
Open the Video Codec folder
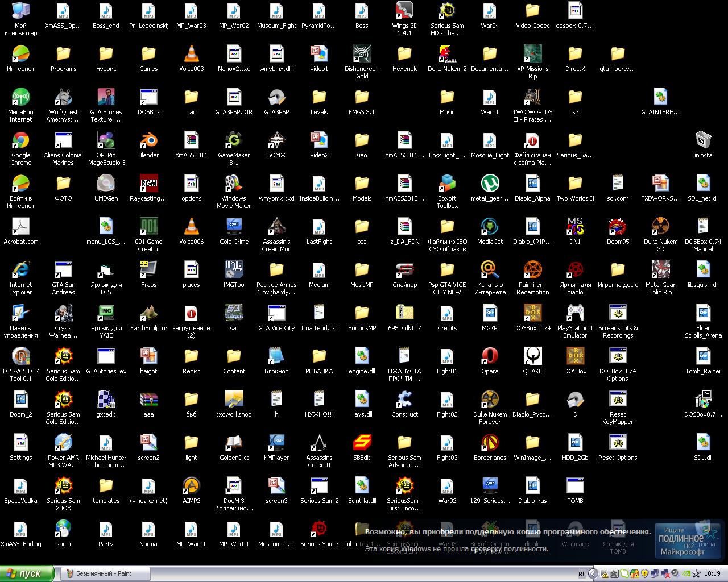[532, 10]
